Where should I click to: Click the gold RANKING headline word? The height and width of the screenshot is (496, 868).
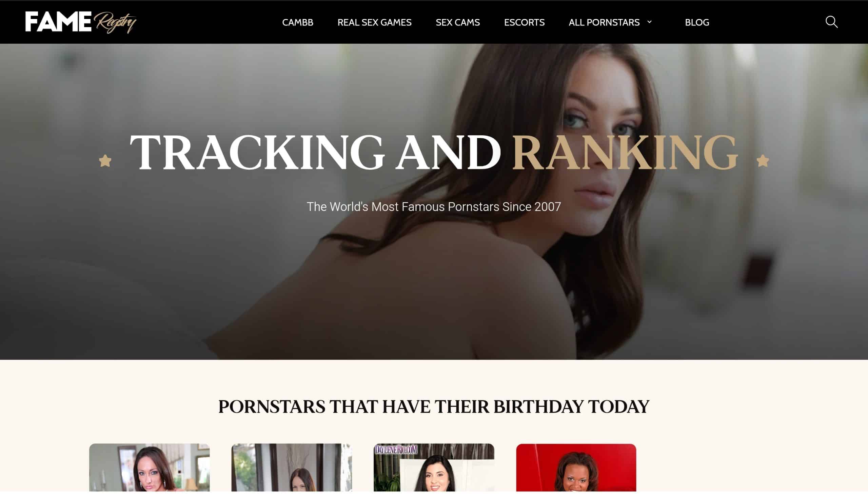tap(626, 152)
